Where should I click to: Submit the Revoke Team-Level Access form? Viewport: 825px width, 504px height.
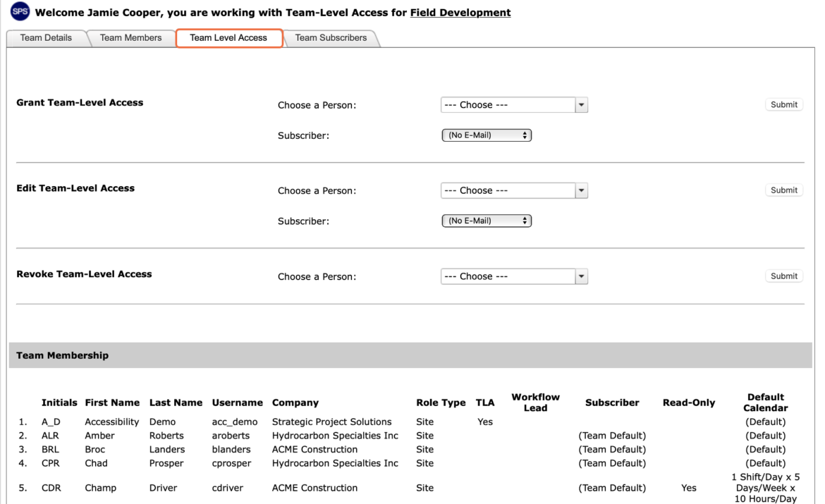pos(784,276)
